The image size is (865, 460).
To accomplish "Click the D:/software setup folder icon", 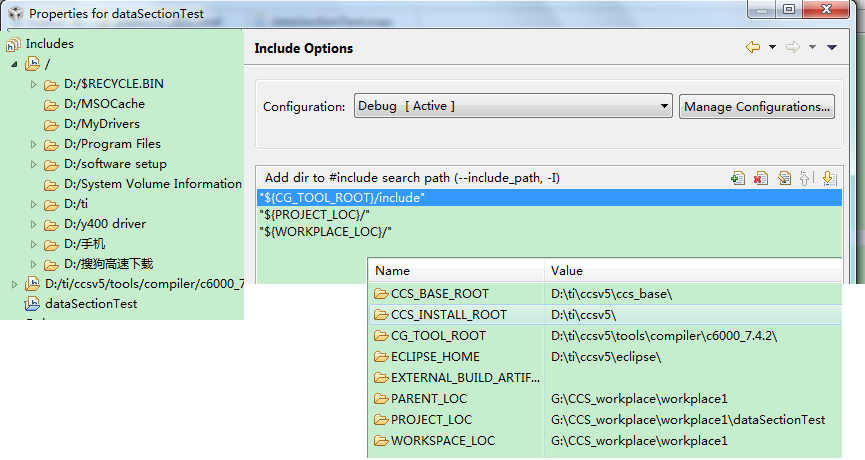I will (51, 165).
